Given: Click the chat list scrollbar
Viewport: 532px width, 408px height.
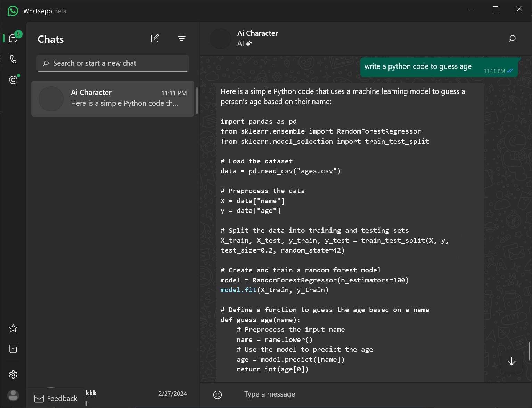Looking at the screenshot, I should coord(197,101).
